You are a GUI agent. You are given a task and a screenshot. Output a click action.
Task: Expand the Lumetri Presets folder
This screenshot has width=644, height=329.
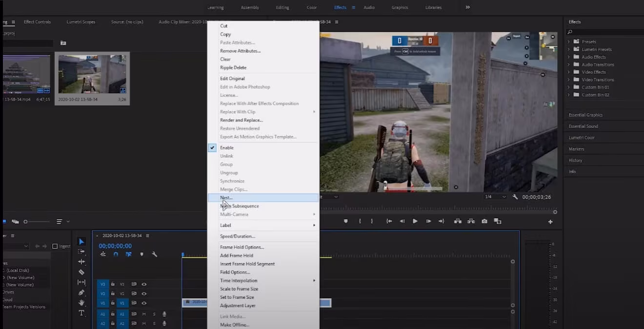569,49
